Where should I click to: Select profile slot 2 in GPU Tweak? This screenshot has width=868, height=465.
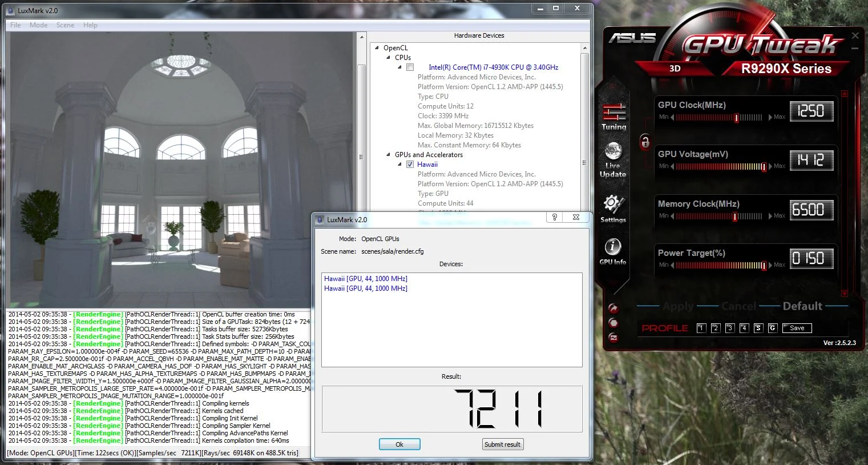pyautogui.click(x=716, y=328)
